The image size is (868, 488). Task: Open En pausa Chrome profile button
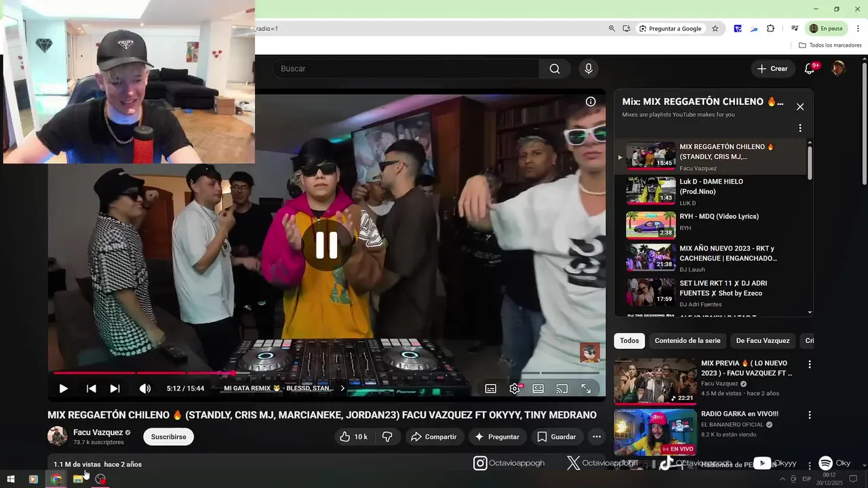point(827,28)
